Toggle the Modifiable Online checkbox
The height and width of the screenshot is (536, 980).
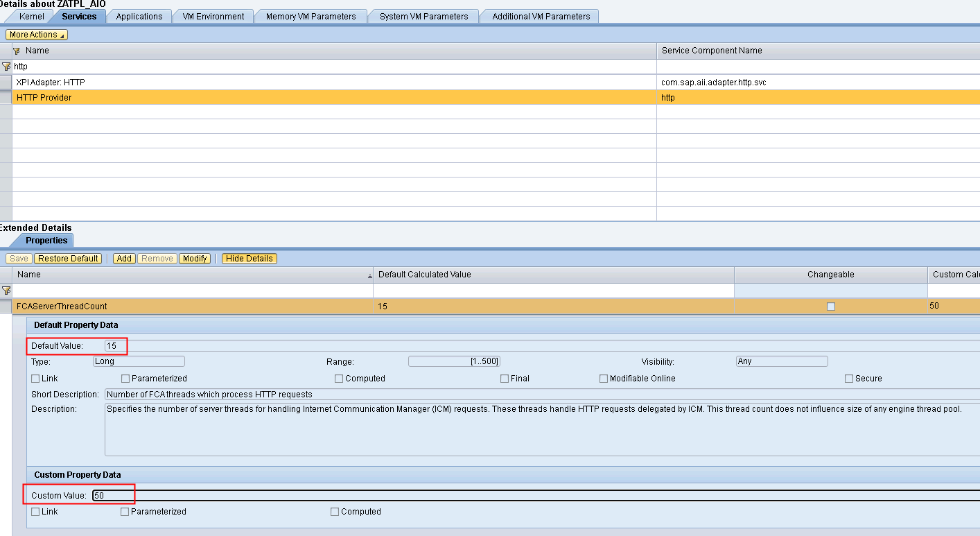604,379
